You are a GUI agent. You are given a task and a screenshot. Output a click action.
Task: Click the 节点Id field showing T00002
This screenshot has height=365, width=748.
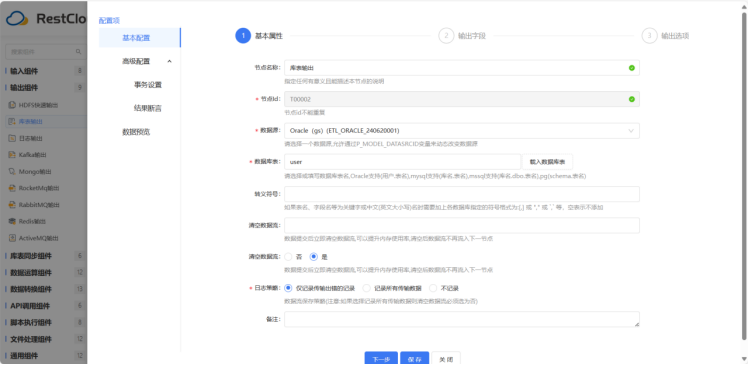click(462, 99)
